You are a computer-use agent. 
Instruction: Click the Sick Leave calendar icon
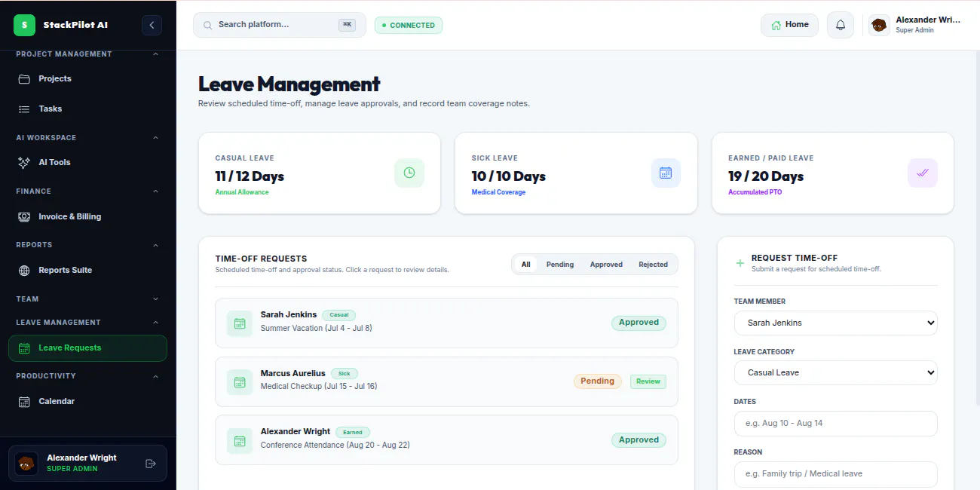666,173
